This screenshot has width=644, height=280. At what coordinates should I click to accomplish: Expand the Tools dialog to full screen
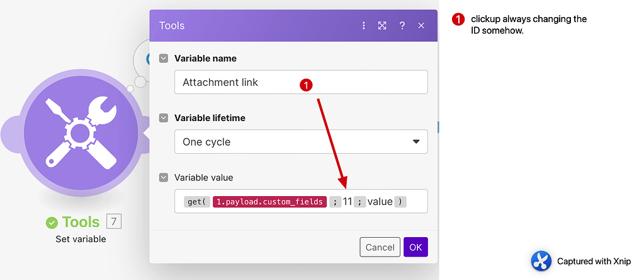[382, 26]
